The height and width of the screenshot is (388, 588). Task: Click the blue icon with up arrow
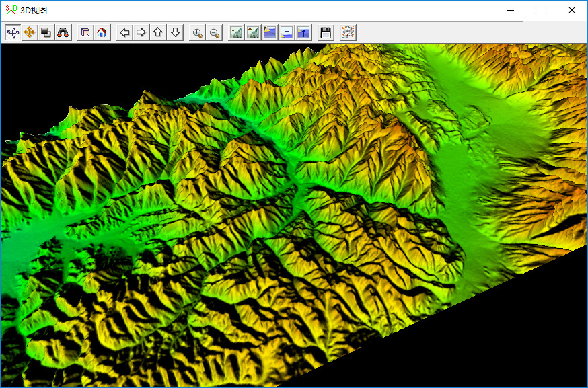click(x=303, y=32)
